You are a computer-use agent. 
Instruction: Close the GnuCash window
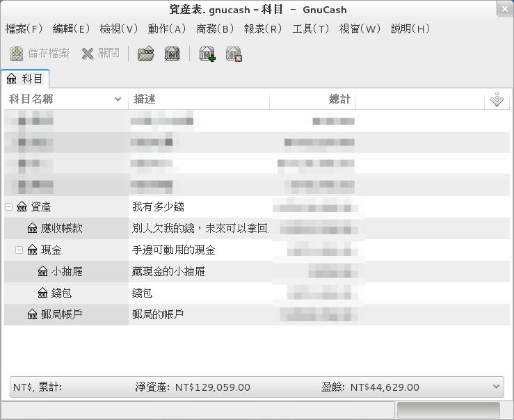[504, 9]
